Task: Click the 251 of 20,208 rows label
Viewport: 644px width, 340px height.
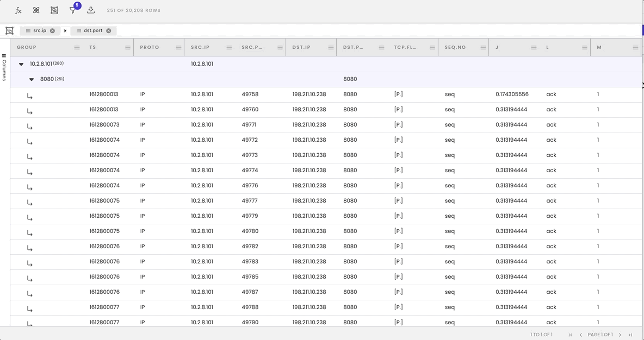Action: (x=133, y=10)
